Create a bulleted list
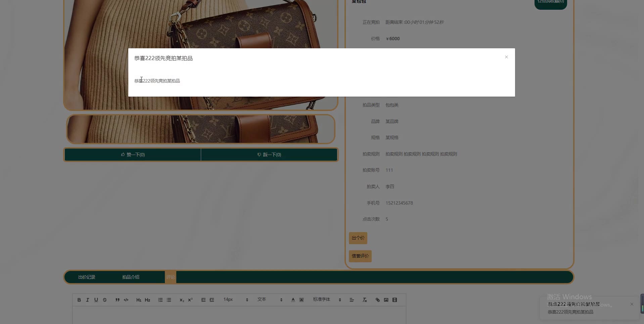Viewport: 644px width, 324px height. pyautogui.click(x=169, y=300)
